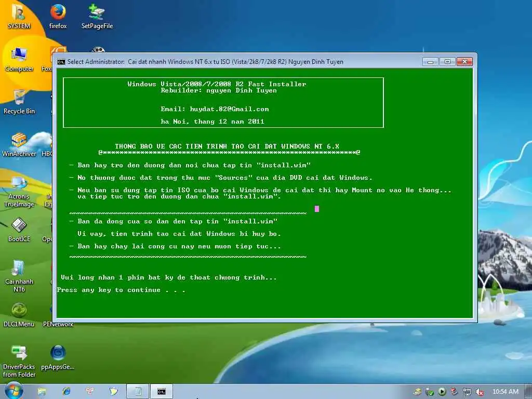The height and width of the screenshot is (399, 532).
Task: Open the Windows Start menu orb
Action: [14, 391]
